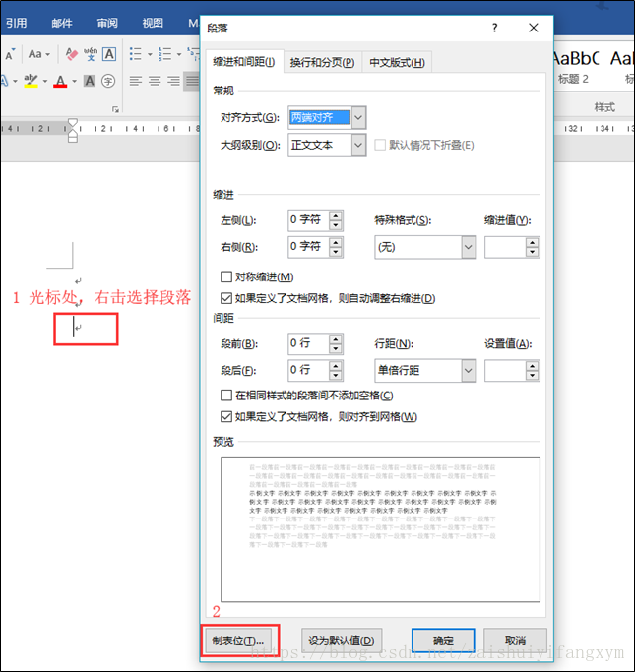The height and width of the screenshot is (672, 635).
Task: Open the highlight color dropdown arrow
Action: (45, 81)
